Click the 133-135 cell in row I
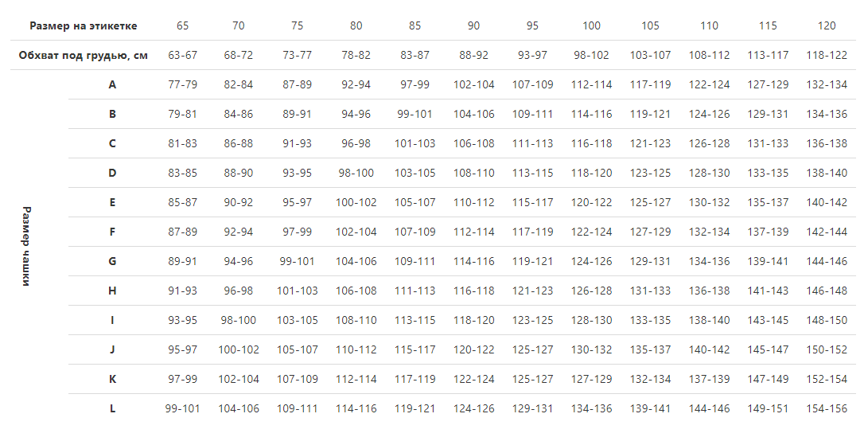 pyautogui.click(x=651, y=320)
